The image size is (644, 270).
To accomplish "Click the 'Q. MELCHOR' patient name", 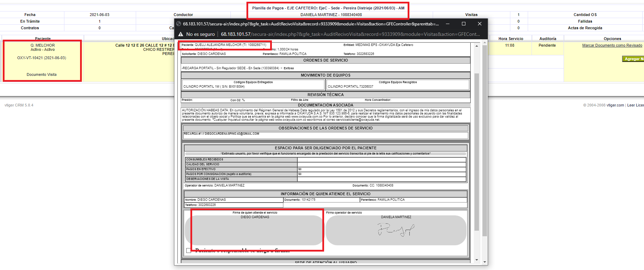I will click(42, 45).
